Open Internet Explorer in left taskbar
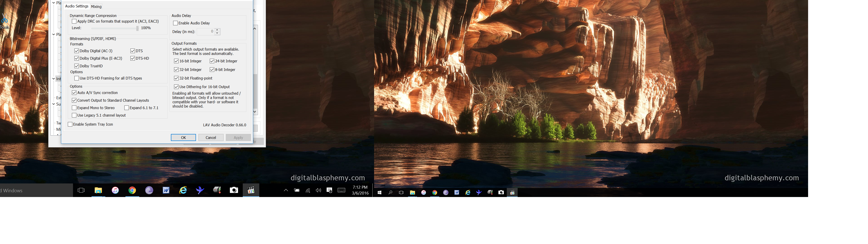This screenshot has width=868, height=244. coord(183,190)
